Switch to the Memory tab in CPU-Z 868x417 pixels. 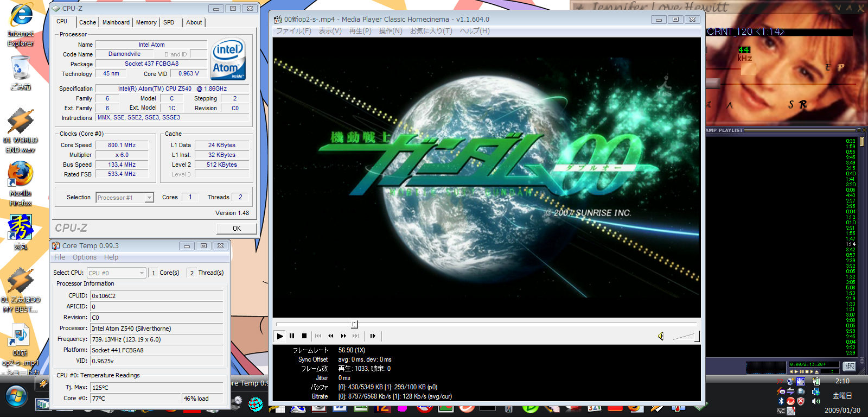(146, 22)
